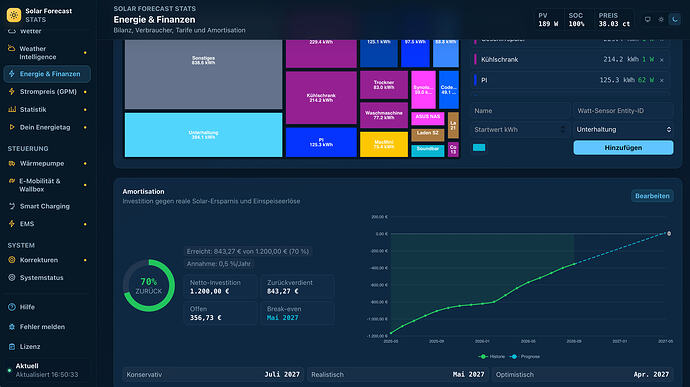Click the Dein Energietag play icon
This screenshot has height=387, width=690.
coord(12,127)
